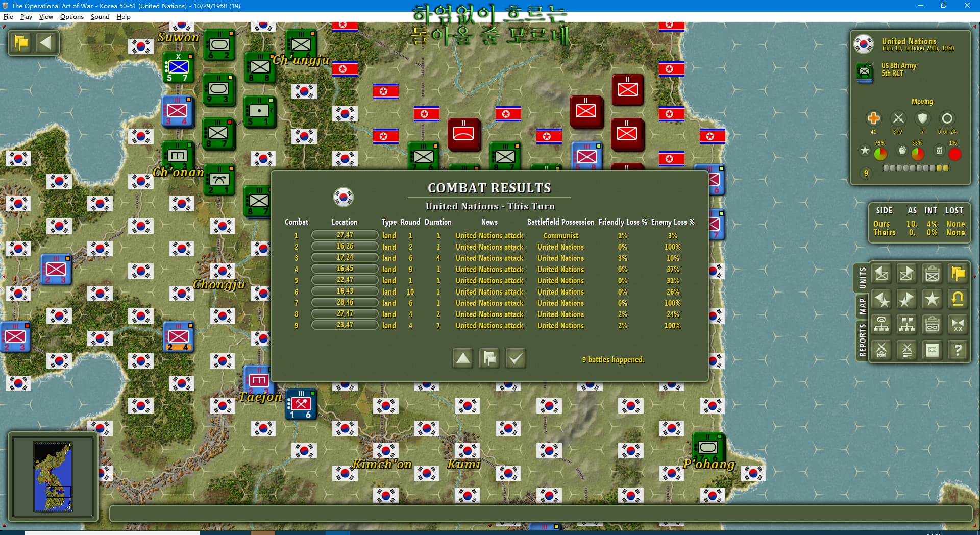Screen dimensions: 980x535
Task: Click the crossed swords attack strength icon
Action: [898, 118]
